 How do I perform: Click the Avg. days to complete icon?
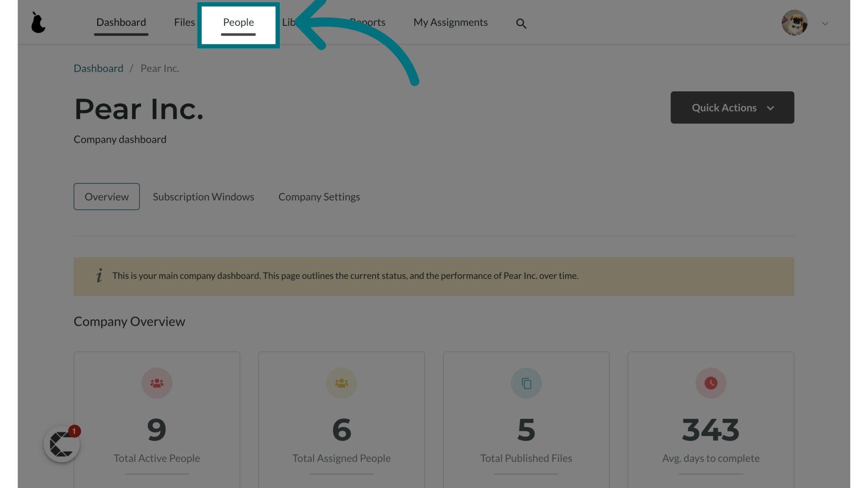pos(711,383)
